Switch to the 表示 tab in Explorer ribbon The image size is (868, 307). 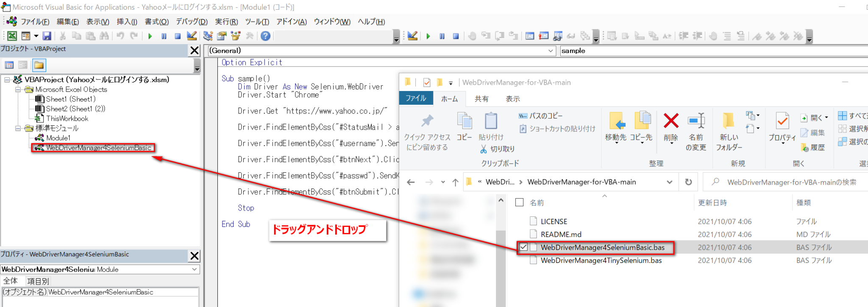512,99
